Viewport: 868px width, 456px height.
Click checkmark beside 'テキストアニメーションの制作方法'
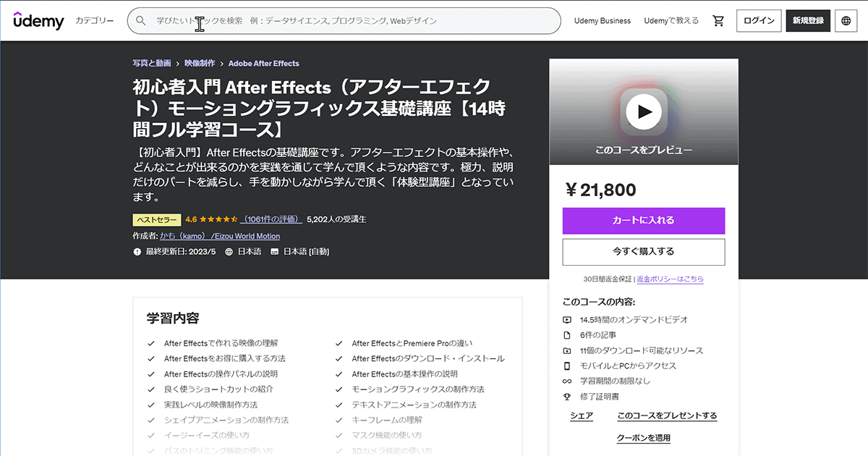pyautogui.click(x=339, y=405)
